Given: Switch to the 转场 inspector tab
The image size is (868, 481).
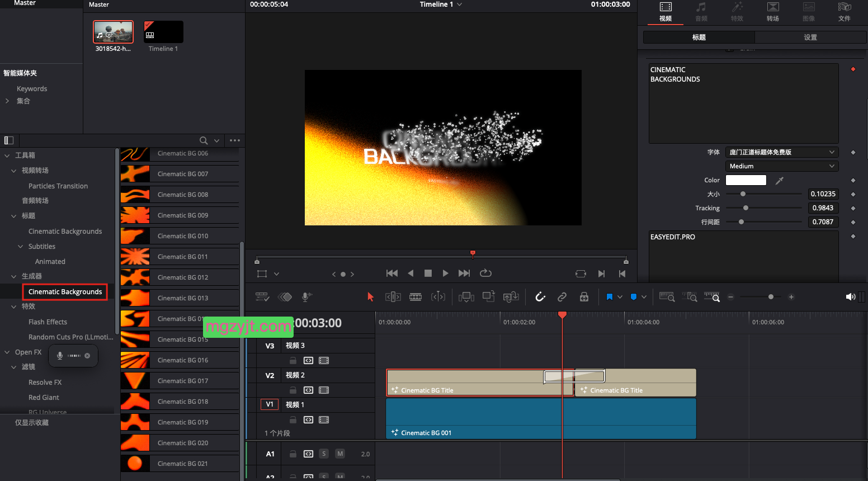Looking at the screenshot, I should tap(773, 12).
